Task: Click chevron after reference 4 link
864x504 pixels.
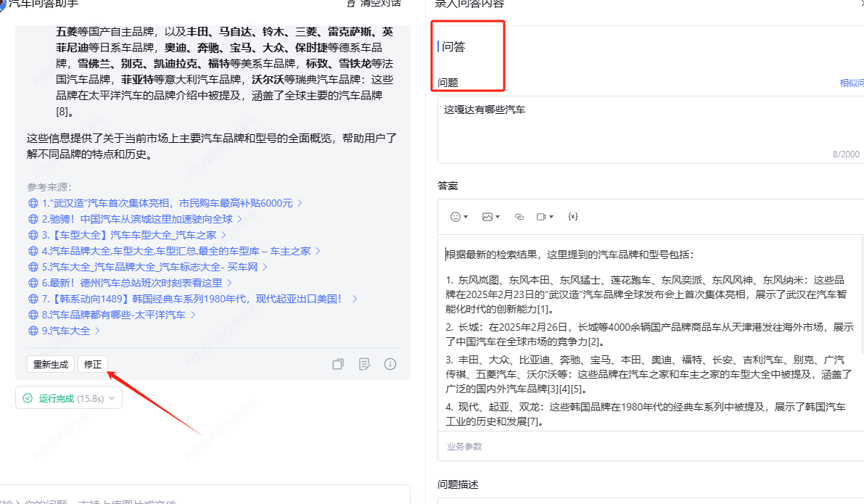Action: click(318, 251)
